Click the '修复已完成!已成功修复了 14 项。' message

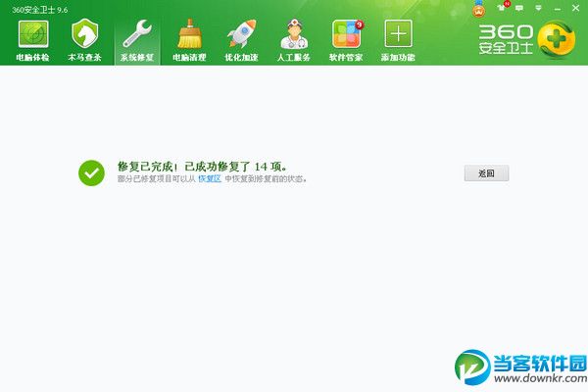[x=203, y=167]
